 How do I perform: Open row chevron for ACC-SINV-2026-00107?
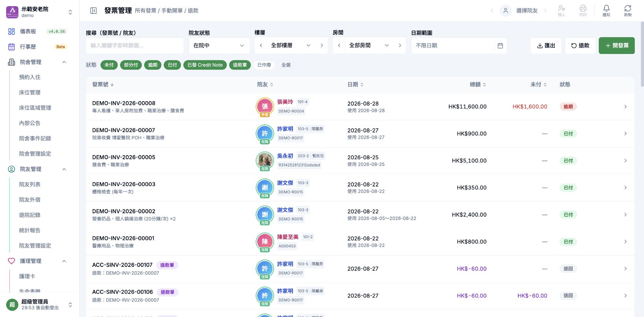(625, 269)
